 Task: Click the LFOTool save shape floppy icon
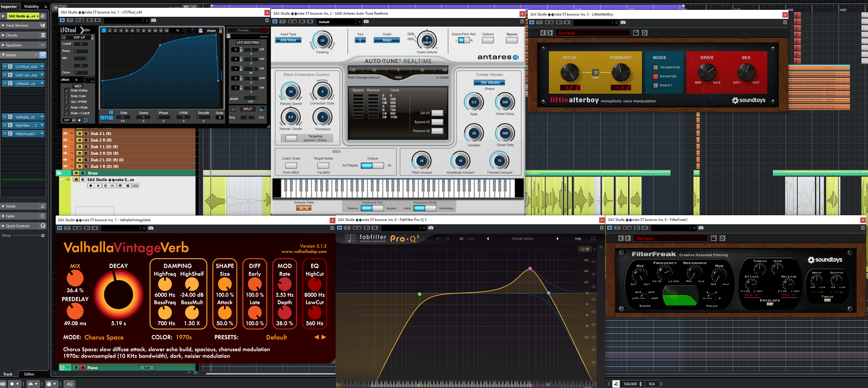(x=201, y=31)
